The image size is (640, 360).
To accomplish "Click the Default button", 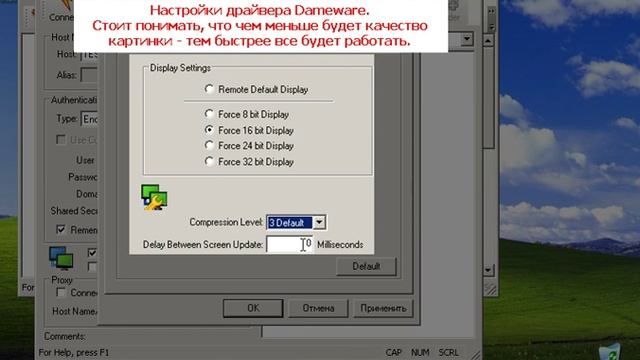I will tap(366, 266).
